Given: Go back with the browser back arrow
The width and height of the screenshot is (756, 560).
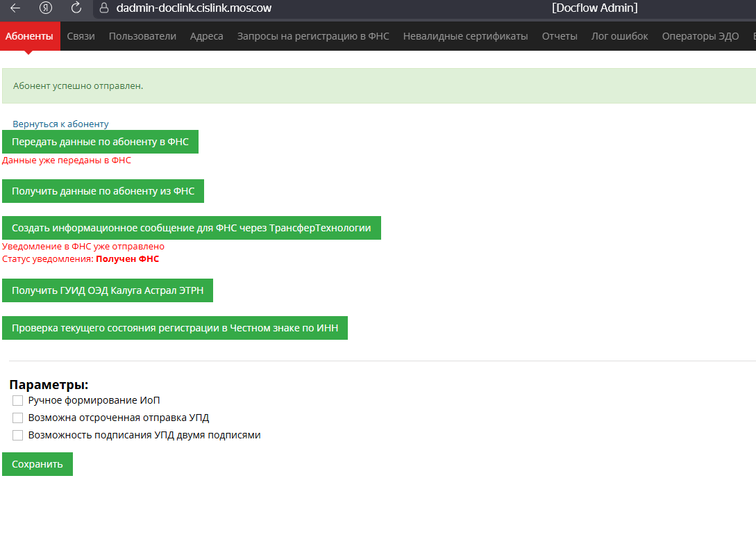Looking at the screenshot, I should [15, 8].
